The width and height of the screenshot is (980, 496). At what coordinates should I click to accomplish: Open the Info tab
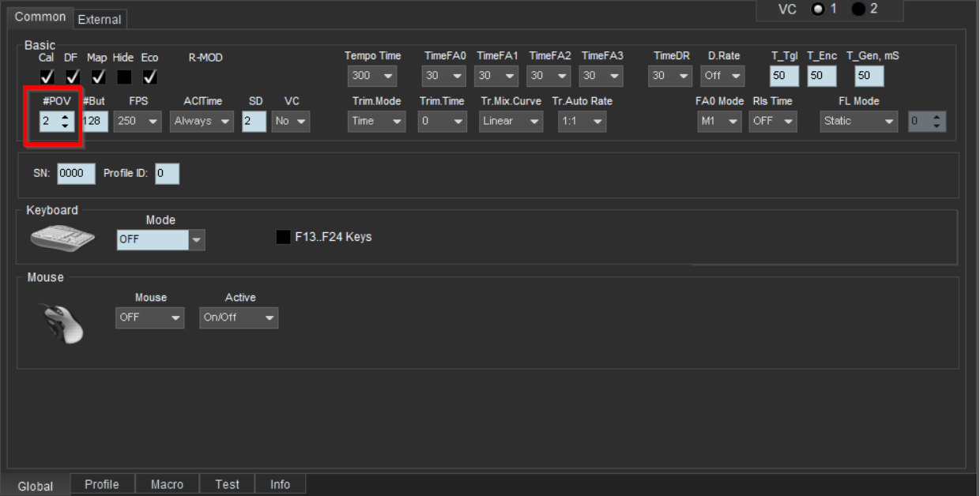pyautogui.click(x=280, y=484)
